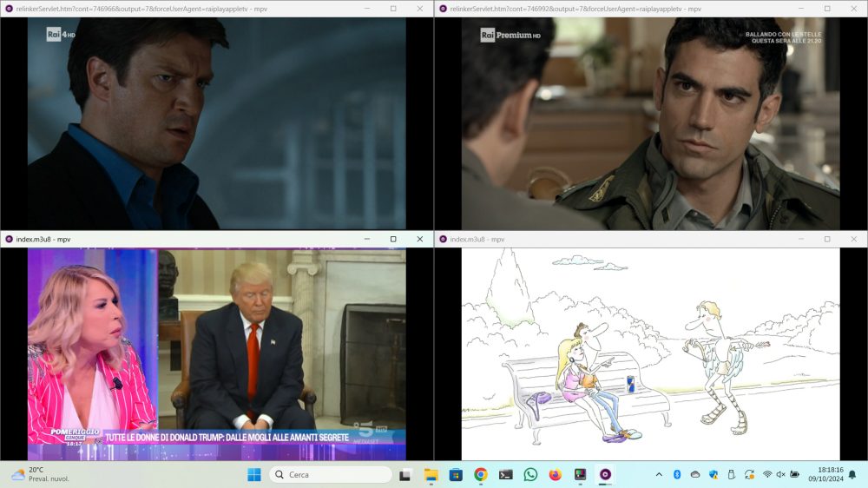This screenshot has width=868, height=488.
Task: Minimize the Rai Premium mpv window
Action: 801,9
